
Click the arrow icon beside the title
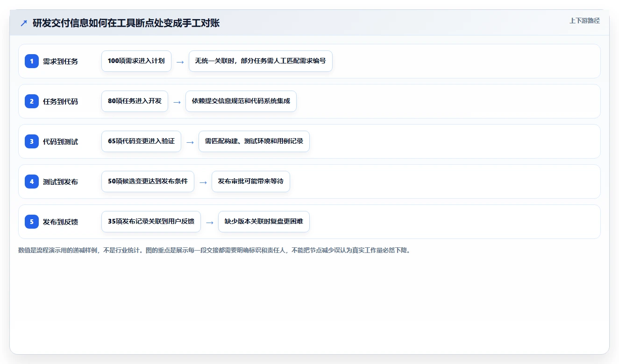[x=24, y=23]
